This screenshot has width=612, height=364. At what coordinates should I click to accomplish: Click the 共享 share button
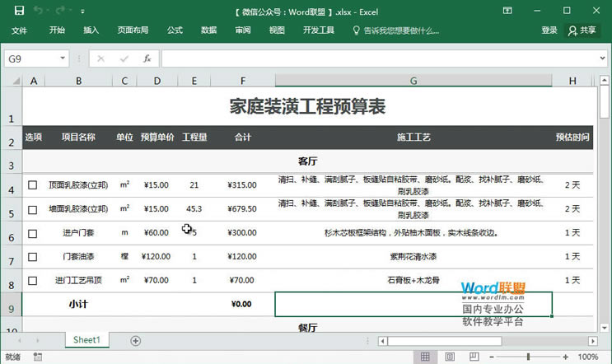click(x=582, y=30)
